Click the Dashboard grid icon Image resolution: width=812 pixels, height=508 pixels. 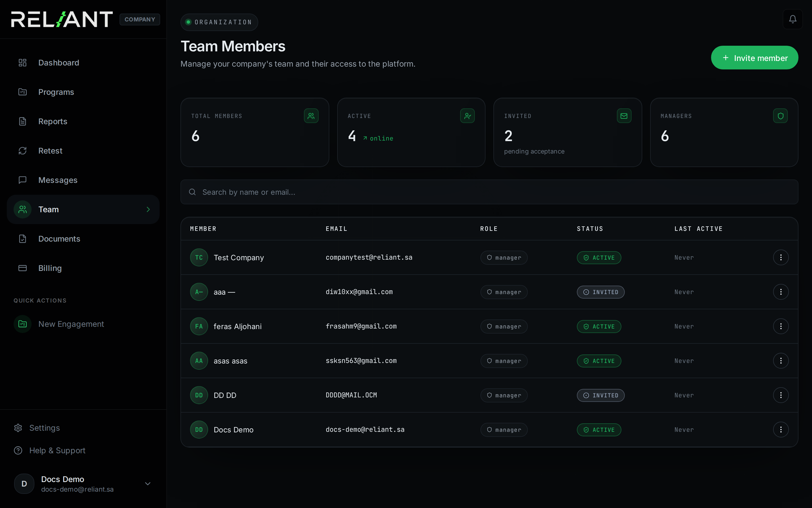pos(23,63)
